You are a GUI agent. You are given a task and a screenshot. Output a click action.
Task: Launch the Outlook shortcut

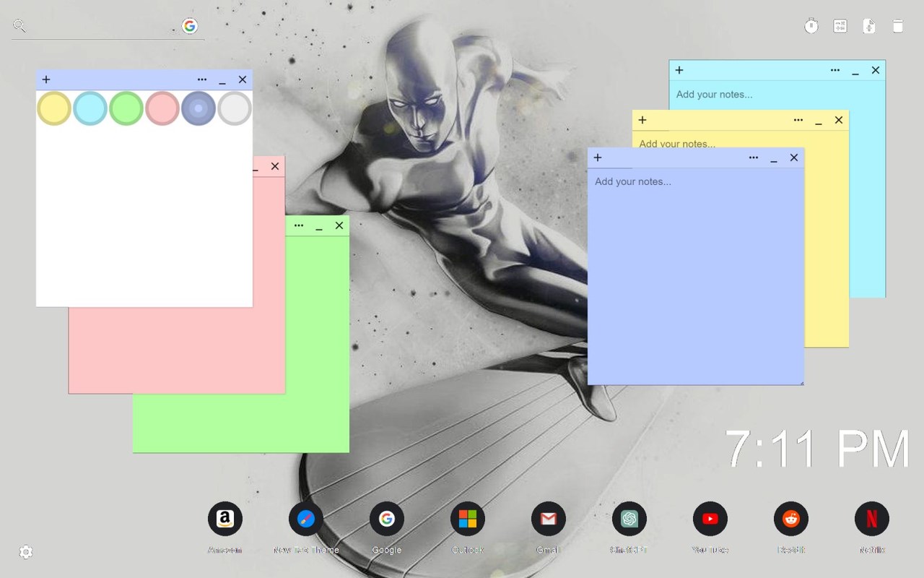(468, 519)
